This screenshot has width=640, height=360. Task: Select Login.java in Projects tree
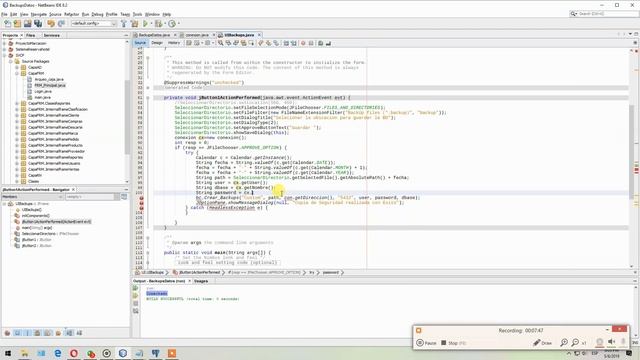42,91
